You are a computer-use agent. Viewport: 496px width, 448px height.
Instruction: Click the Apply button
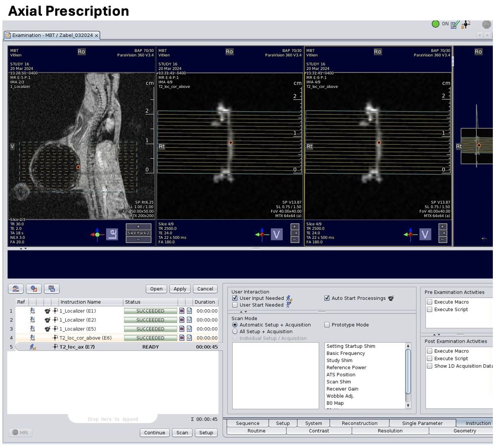180,289
